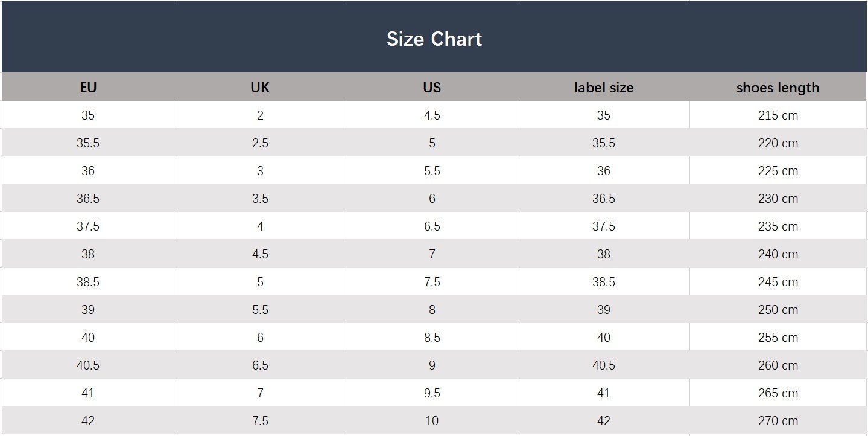Click the label size column header

604,87
